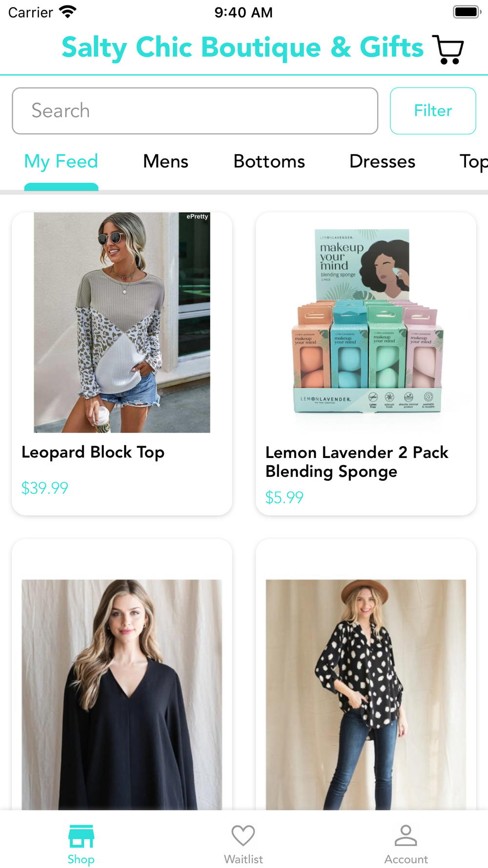Tap the $5.99 price label

click(x=285, y=497)
